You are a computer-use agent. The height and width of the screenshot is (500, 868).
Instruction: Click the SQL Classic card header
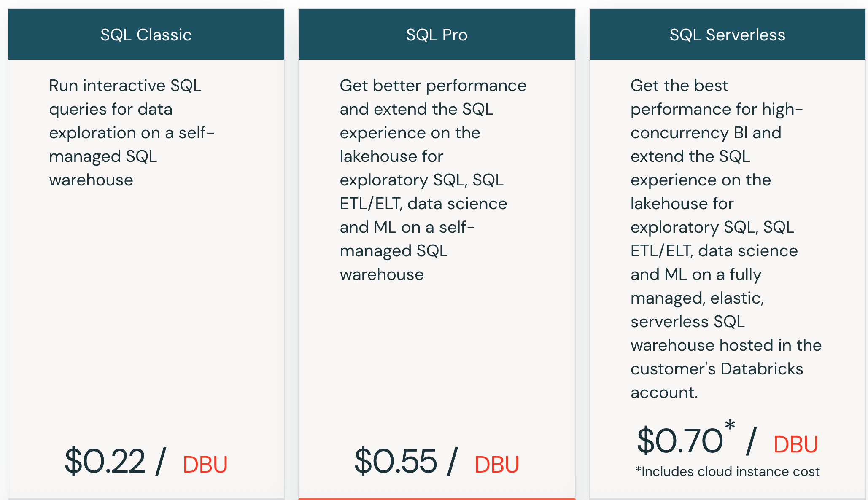coord(146,35)
